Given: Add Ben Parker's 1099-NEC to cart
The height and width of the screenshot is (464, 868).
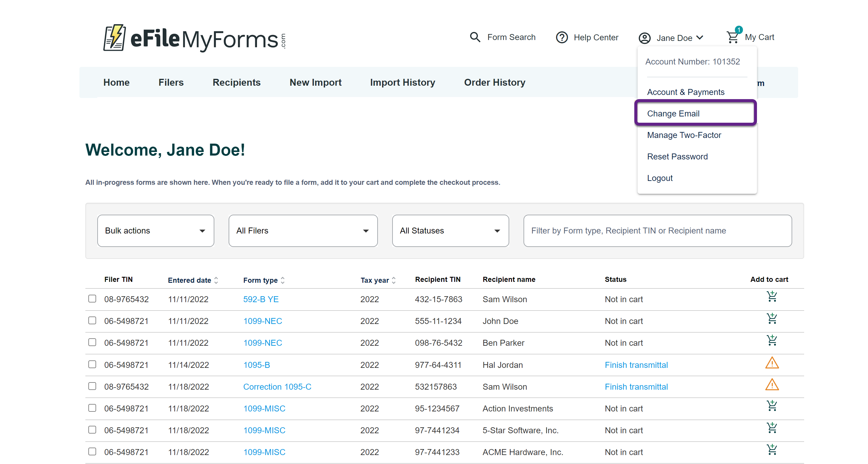Looking at the screenshot, I should click(x=772, y=340).
